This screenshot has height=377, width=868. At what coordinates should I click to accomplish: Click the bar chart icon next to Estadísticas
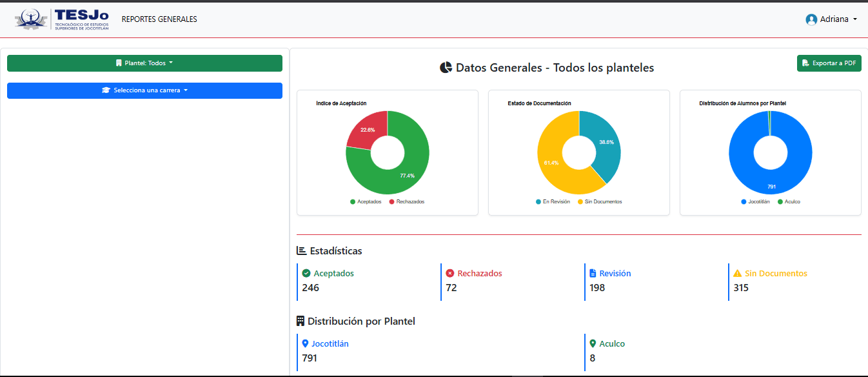click(301, 250)
